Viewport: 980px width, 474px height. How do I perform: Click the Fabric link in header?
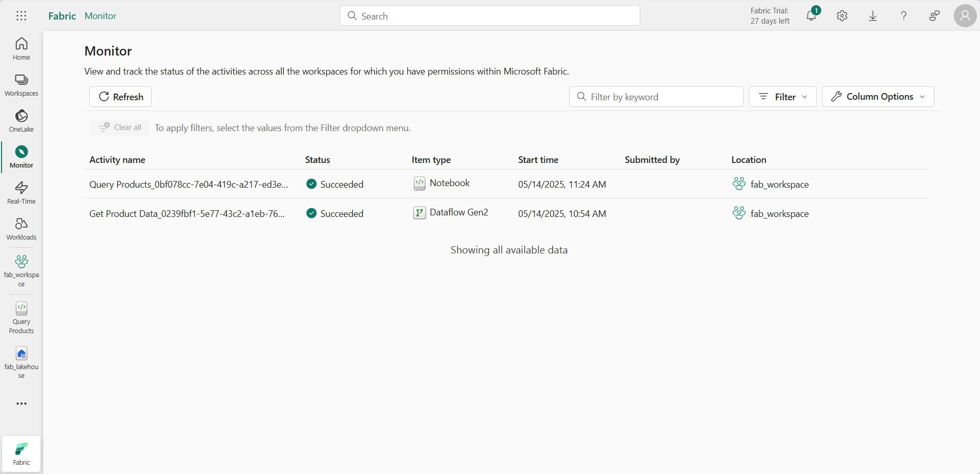pos(62,16)
